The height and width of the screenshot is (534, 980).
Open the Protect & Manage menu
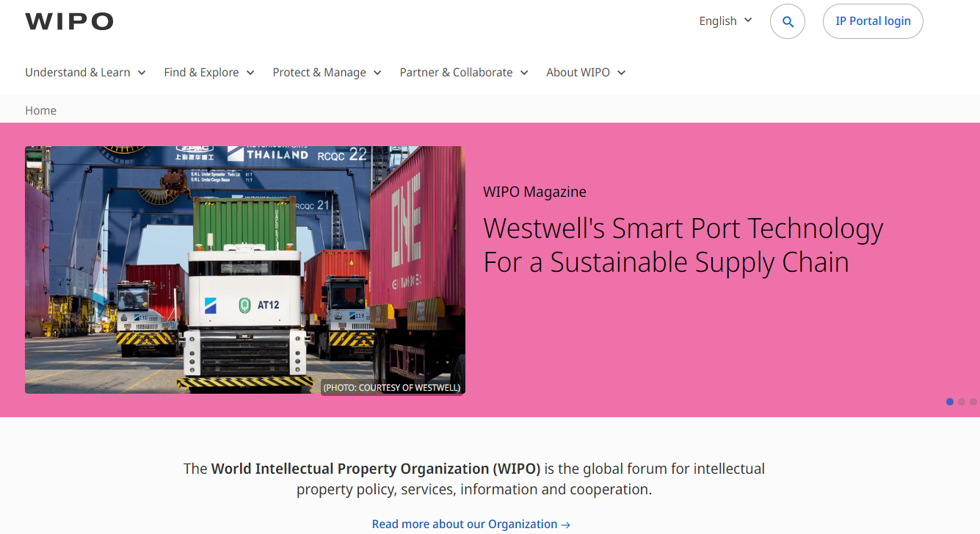(x=327, y=72)
